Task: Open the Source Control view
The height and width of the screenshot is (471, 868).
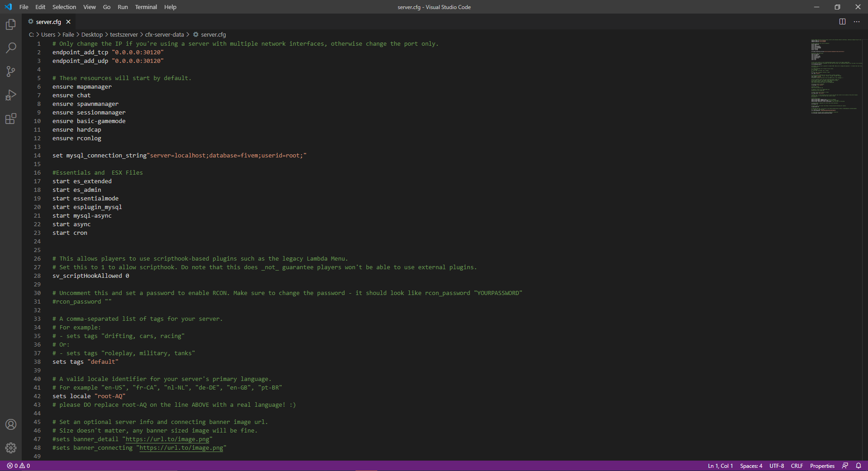Action: tap(11, 71)
